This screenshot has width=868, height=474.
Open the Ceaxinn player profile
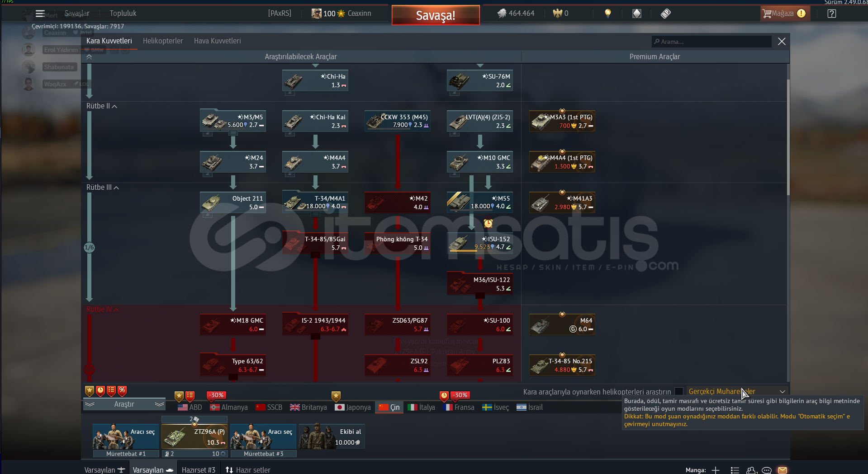[x=342, y=14]
